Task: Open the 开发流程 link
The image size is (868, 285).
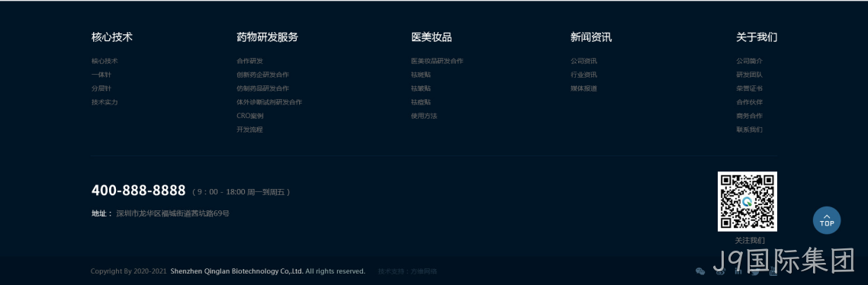Action: point(249,130)
